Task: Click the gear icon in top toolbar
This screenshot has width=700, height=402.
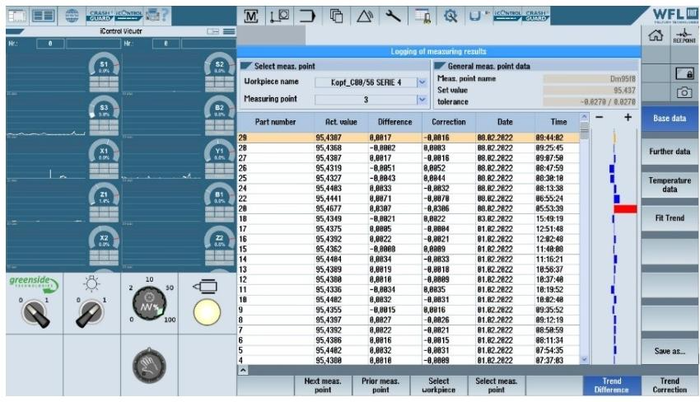Action: [450, 17]
